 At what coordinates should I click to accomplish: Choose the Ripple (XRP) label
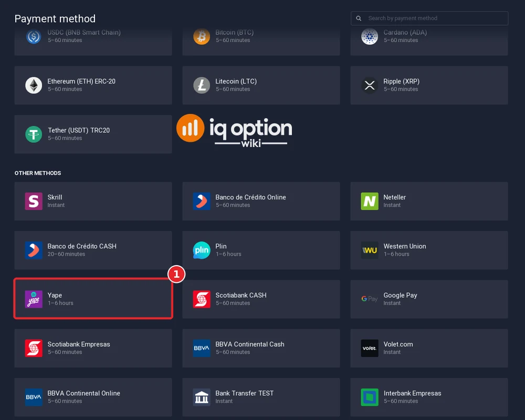pos(401,81)
